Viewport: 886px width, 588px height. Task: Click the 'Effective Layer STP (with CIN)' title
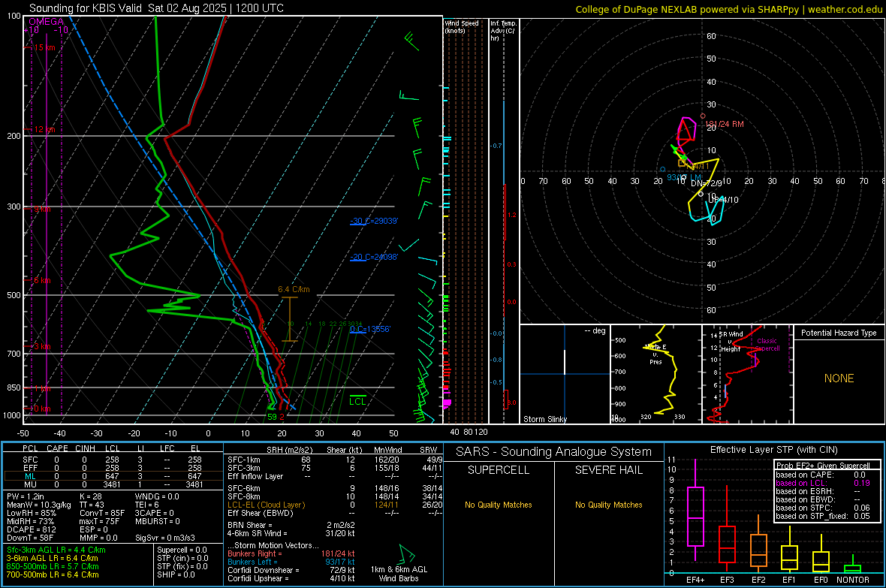click(773, 450)
